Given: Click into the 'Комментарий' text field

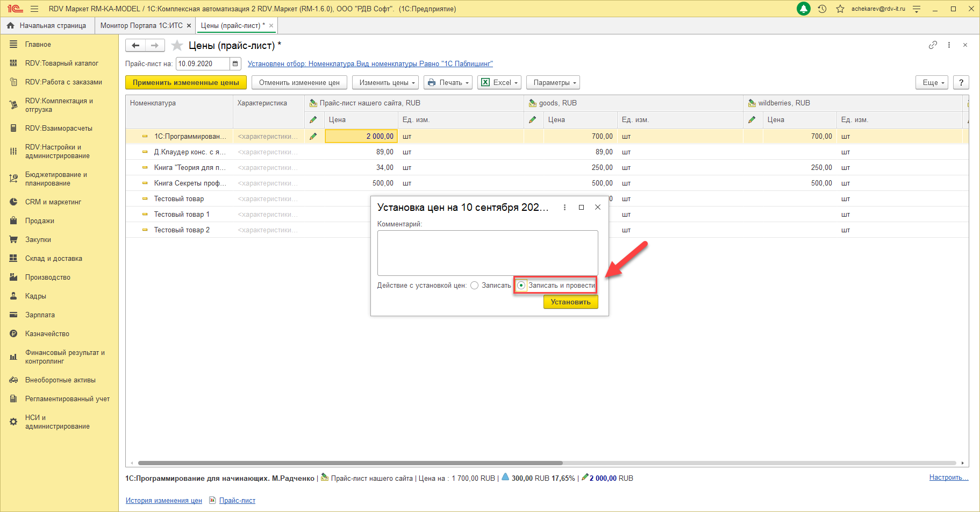Looking at the screenshot, I should click(x=487, y=253).
